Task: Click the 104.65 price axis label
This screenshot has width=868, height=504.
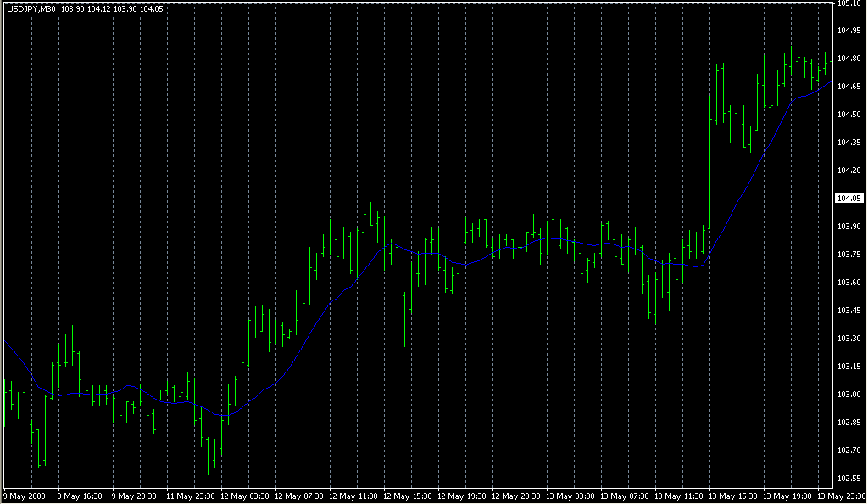Action: 849,87
